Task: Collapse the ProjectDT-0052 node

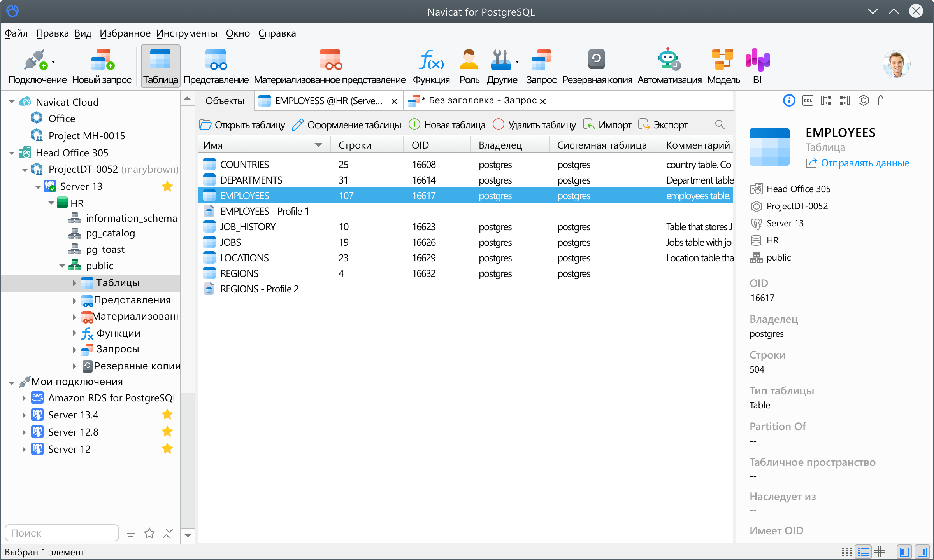Action: point(25,170)
